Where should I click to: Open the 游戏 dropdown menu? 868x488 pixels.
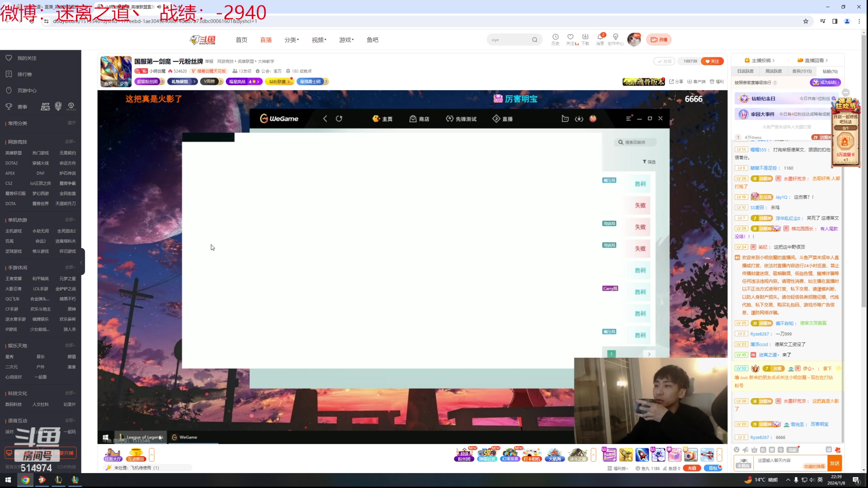coord(346,40)
